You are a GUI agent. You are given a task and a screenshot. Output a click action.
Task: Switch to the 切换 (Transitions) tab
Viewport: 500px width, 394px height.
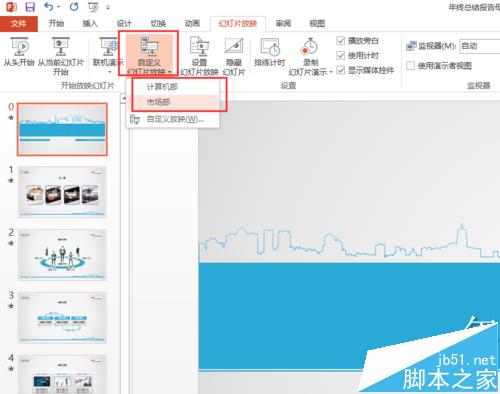click(x=158, y=23)
